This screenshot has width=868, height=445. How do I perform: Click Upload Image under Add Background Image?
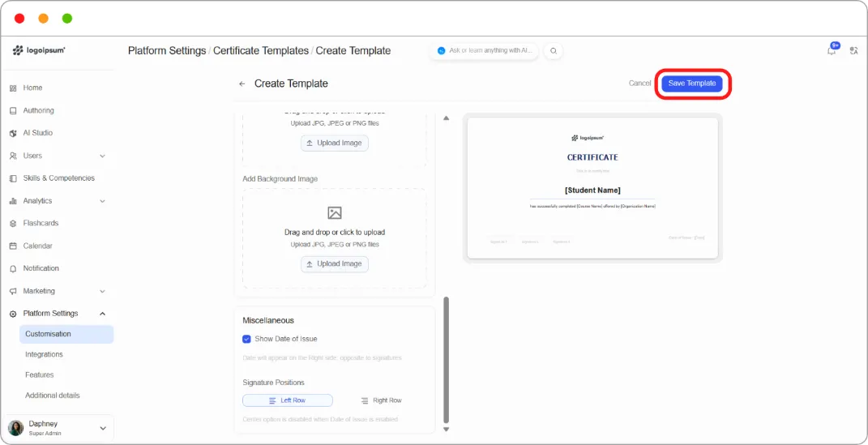[x=335, y=264]
